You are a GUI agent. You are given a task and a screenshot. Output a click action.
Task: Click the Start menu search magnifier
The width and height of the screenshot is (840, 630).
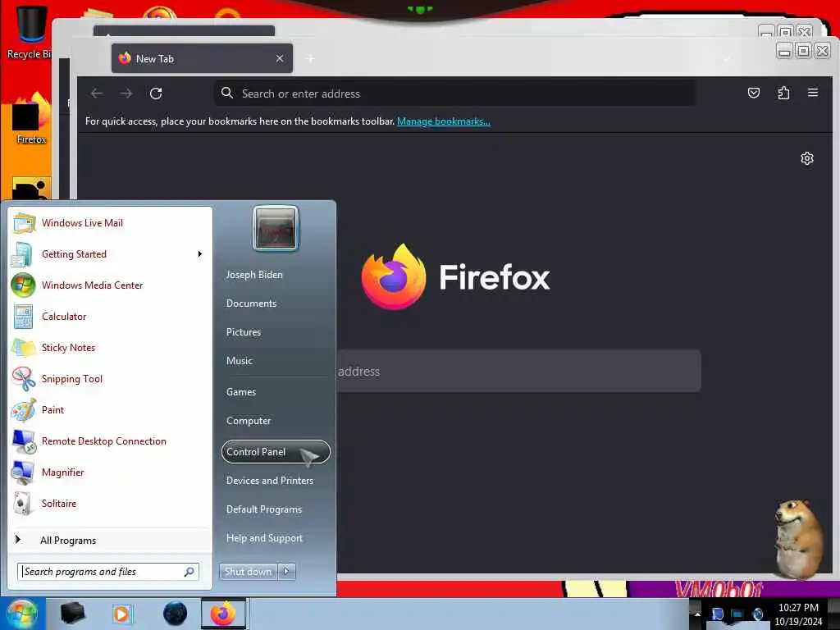pos(189,572)
